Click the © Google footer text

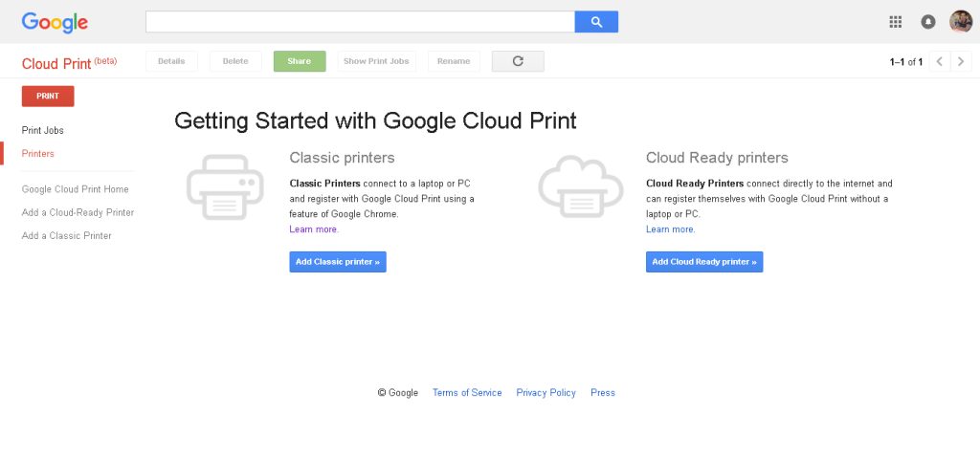click(398, 393)
